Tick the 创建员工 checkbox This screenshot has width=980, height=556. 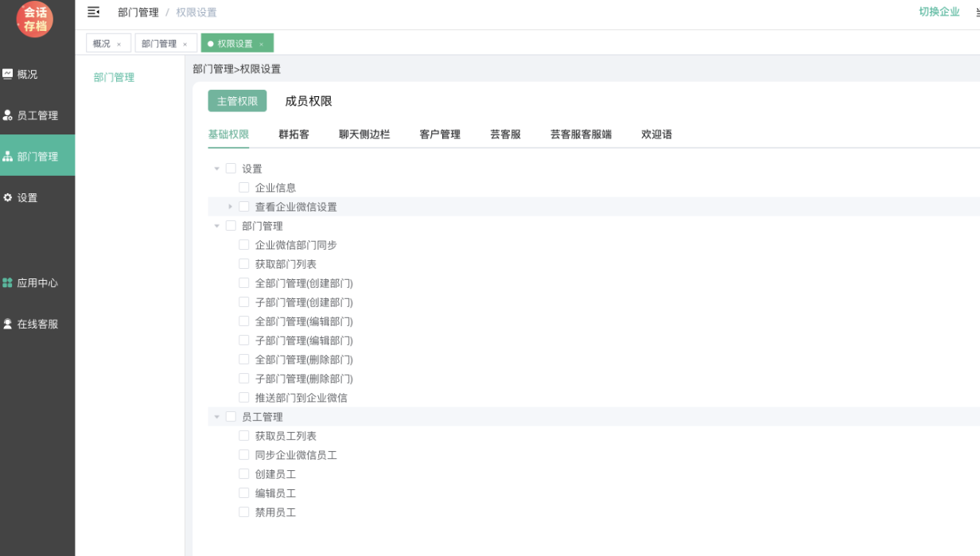point(244,474)
